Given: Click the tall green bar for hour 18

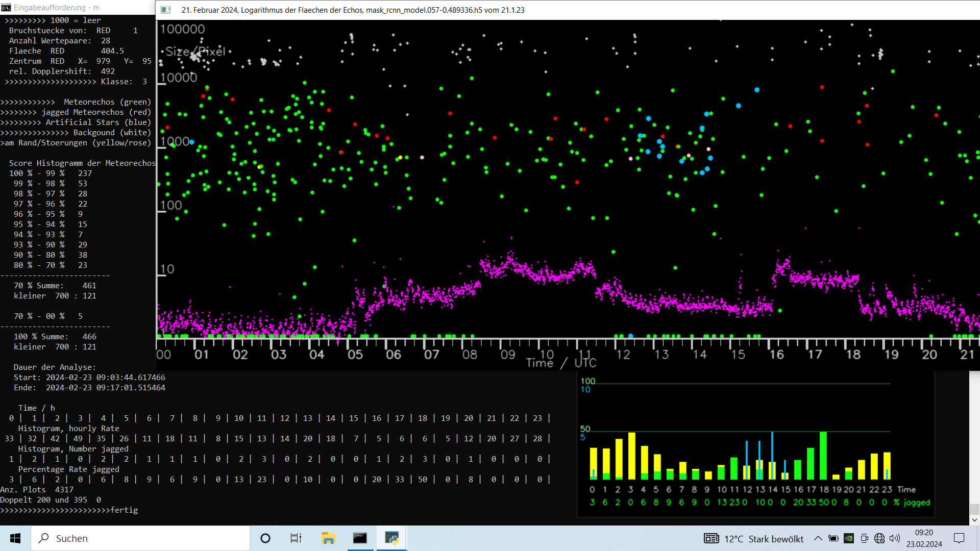Looking at the screenshot, I should tap(823, 456).
